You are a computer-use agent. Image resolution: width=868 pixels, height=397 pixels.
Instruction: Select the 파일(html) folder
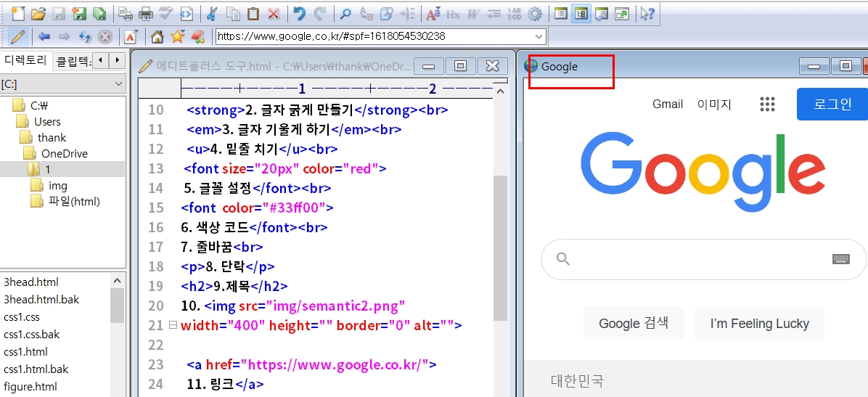pyautogui.click(x=66, y=202)
